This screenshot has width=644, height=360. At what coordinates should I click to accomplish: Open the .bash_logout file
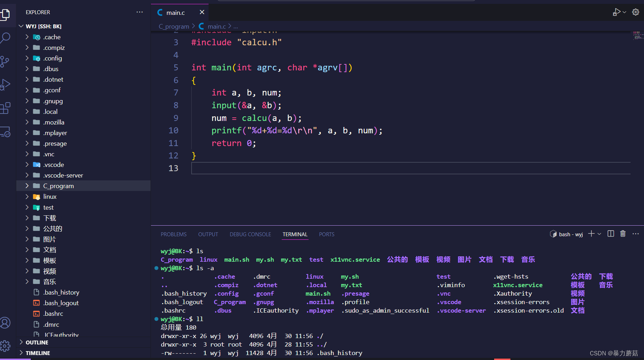[x=84, y=303]
